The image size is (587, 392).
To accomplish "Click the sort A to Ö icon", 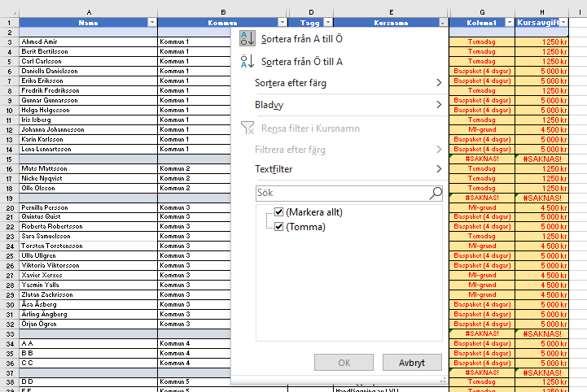I will pyautogui.click(x=247, y=38).
